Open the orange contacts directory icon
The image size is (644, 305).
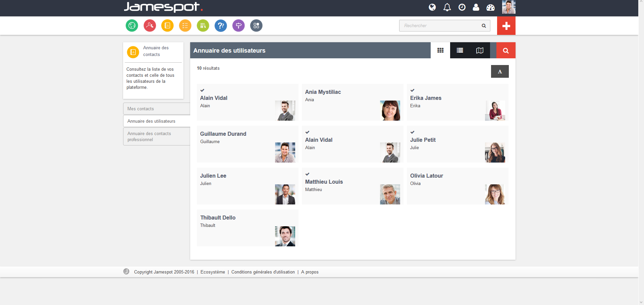pos(167,25)
